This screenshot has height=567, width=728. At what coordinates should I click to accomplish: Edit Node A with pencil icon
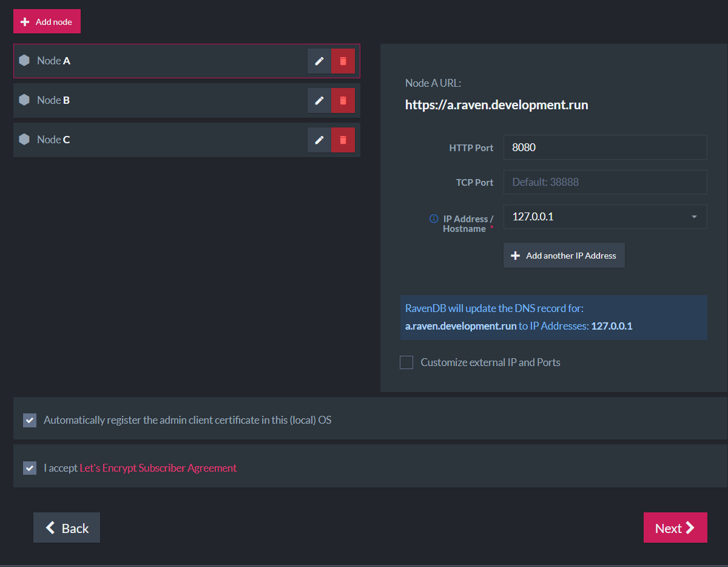319,61
